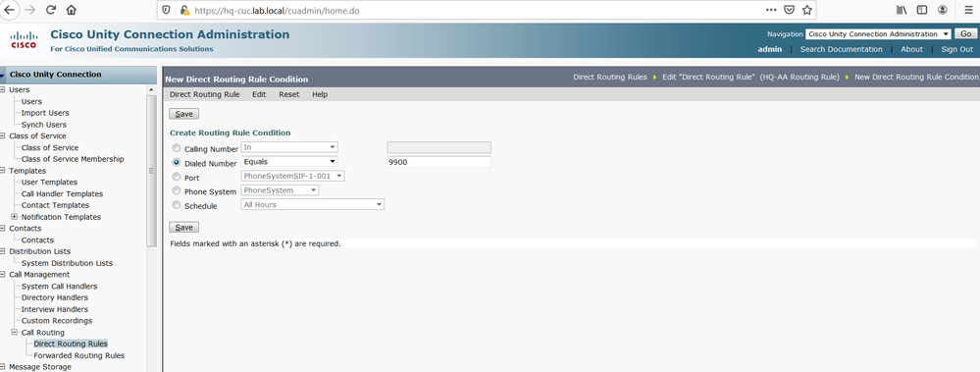Bookmark this page with star icon

click(x=807, y=10)
